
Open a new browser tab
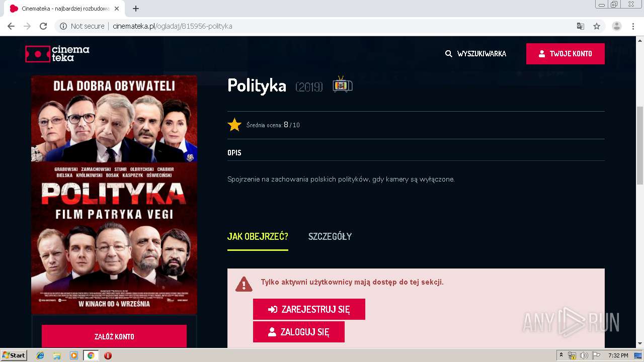(x=136, y=9)
